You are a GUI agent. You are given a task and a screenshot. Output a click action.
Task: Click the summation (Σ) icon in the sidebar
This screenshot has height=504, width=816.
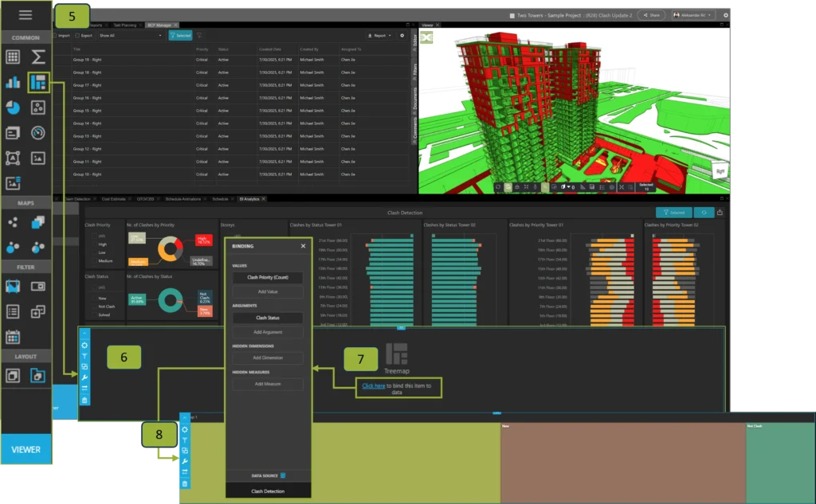coord(37,55)
